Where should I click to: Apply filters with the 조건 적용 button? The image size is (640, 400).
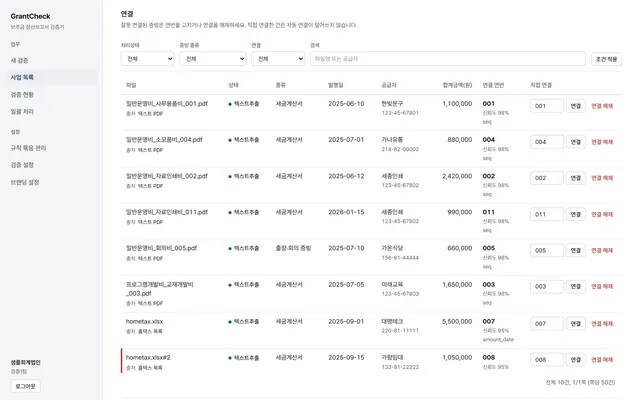(607, 59)
